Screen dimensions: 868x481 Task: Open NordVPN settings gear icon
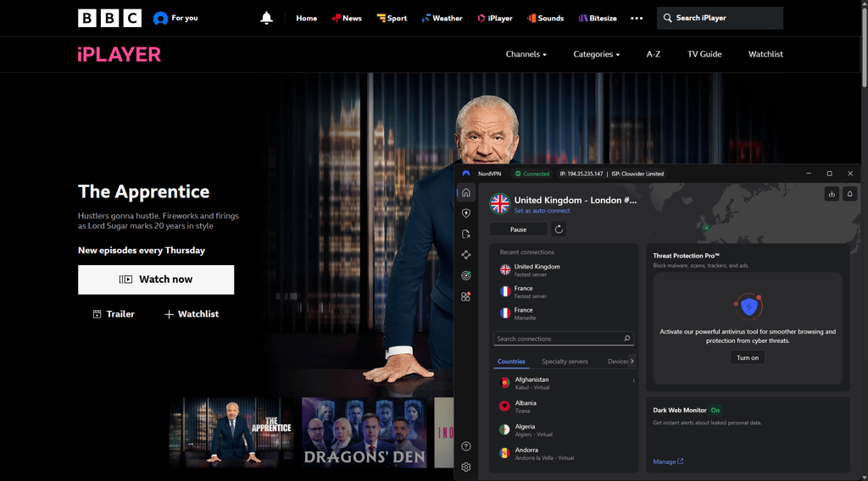click(466, 467)
